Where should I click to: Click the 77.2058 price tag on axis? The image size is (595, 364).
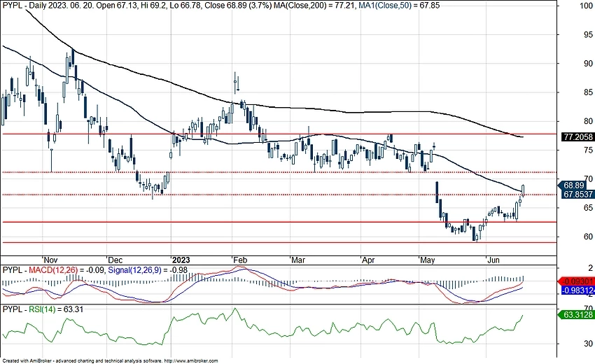(577, 137)
